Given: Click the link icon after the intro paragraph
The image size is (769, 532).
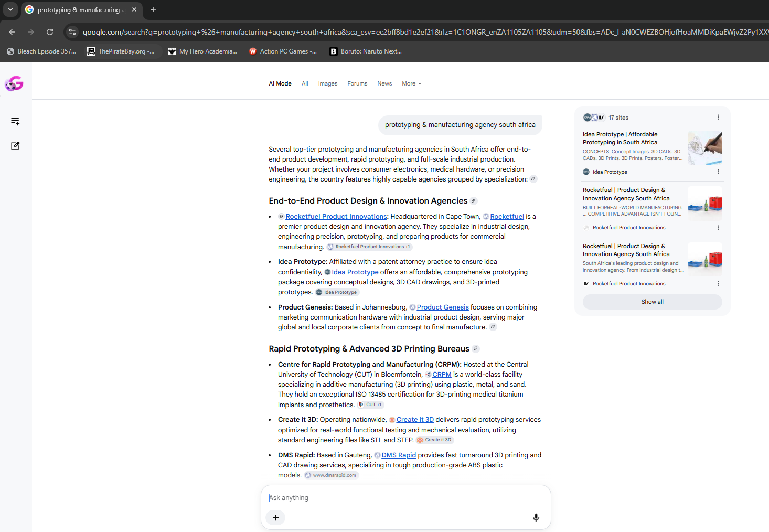Looking at the screenshot, I should tap(533, 179).
